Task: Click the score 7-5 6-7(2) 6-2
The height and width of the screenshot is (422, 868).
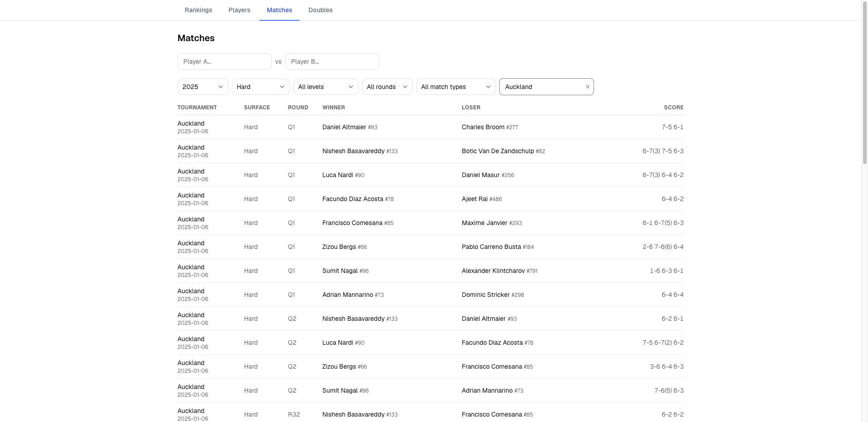Action: pos(663,342)
